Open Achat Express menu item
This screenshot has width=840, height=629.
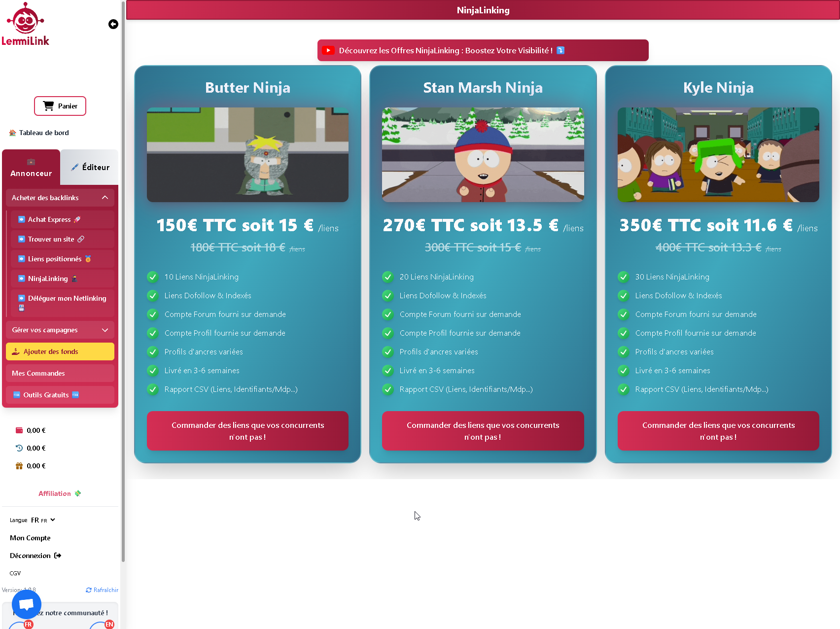click(62, 219)
